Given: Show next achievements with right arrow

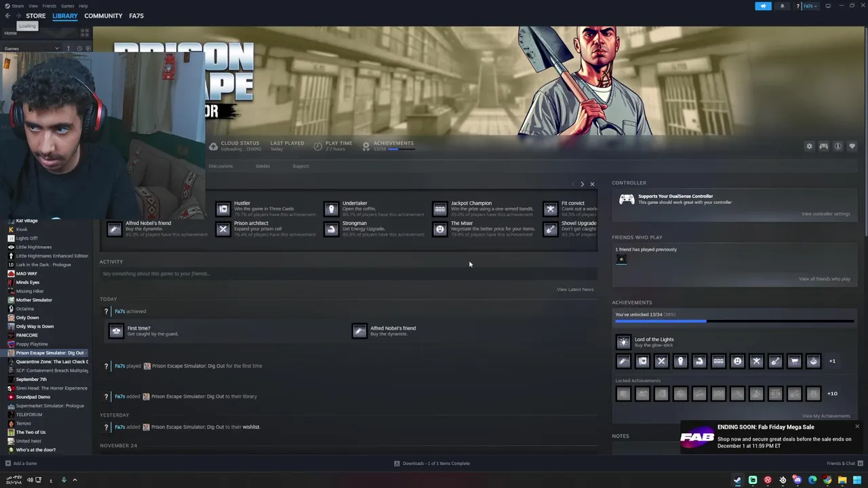Looking at the screenshot, I should tap(582, 184).
